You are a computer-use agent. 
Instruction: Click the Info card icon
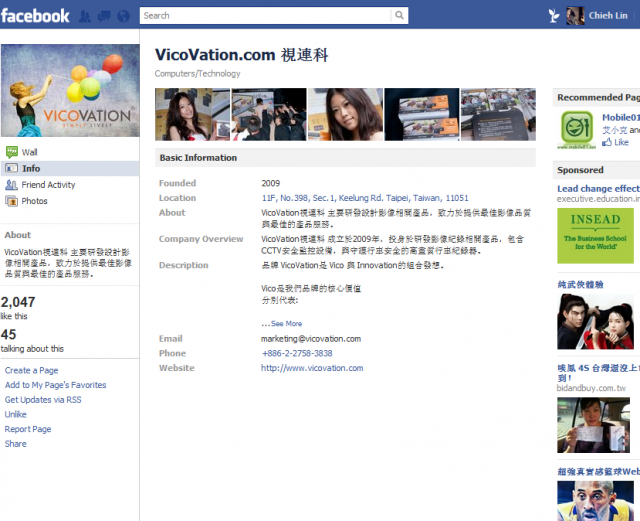click(11, 168)
